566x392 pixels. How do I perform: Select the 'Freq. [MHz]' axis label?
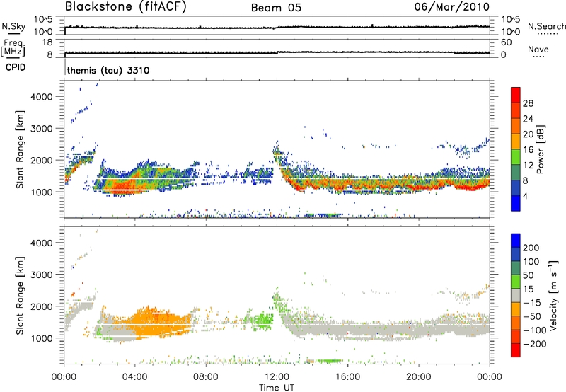(x=13, y=48)
